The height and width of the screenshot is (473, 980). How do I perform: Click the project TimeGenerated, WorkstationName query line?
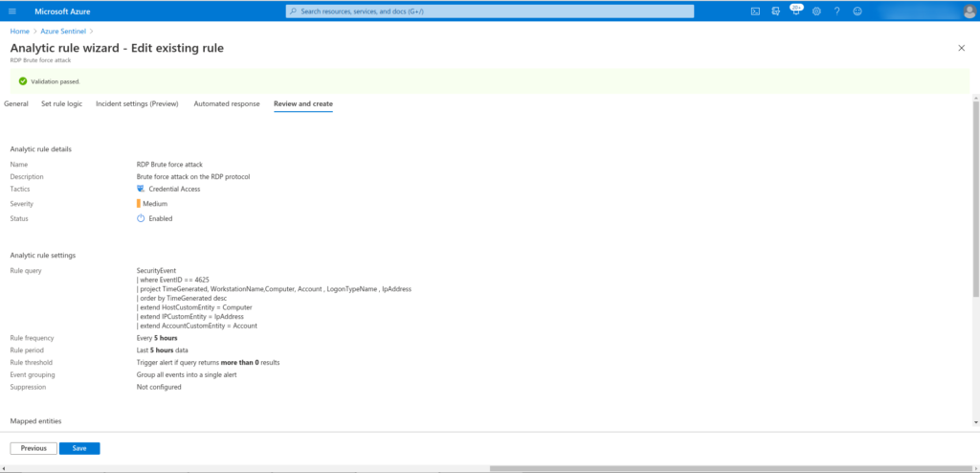point(274,289)
